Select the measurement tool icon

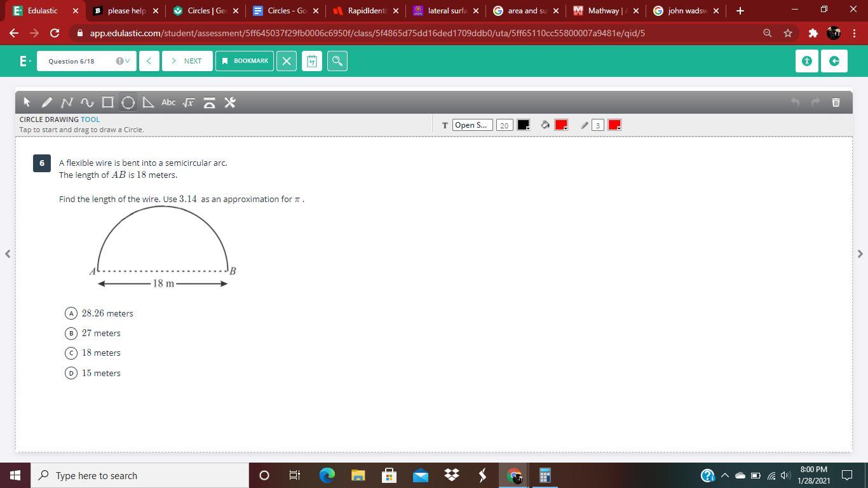(x=209, y=102)
